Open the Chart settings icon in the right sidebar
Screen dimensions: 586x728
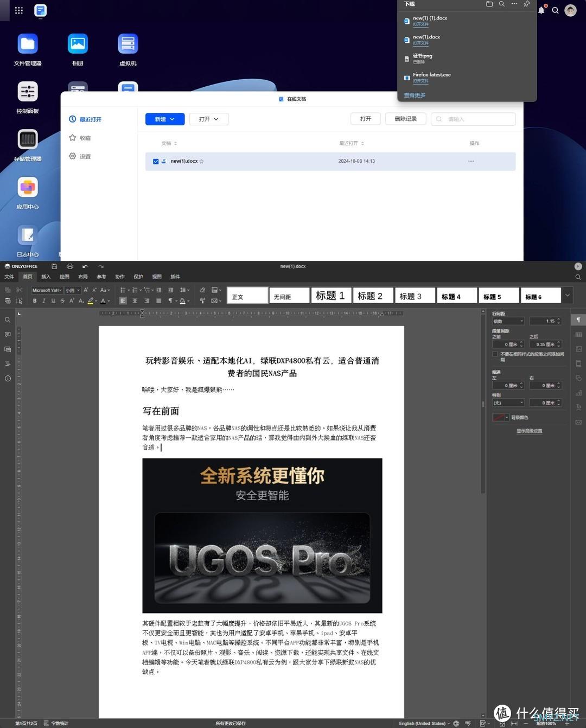(x=578, y=393)
